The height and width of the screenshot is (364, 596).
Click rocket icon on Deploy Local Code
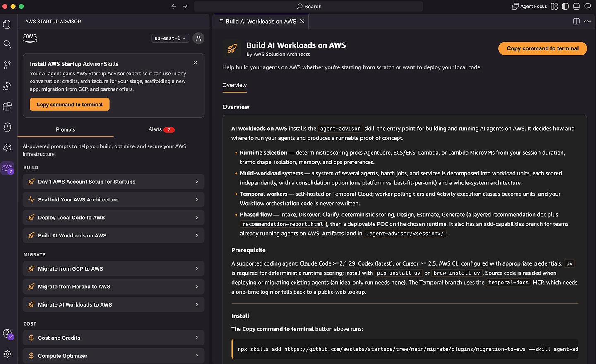(x=31, y=218)
